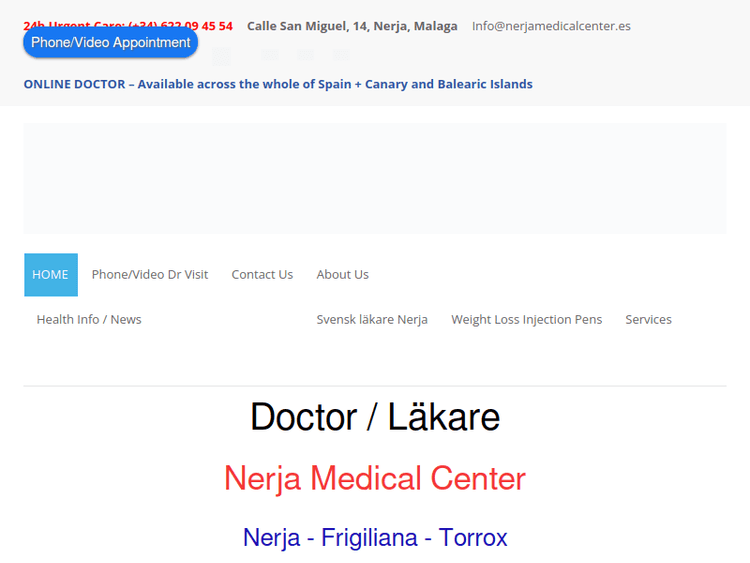
Task: Open Health Info / News section
Action: coord(89,320)
